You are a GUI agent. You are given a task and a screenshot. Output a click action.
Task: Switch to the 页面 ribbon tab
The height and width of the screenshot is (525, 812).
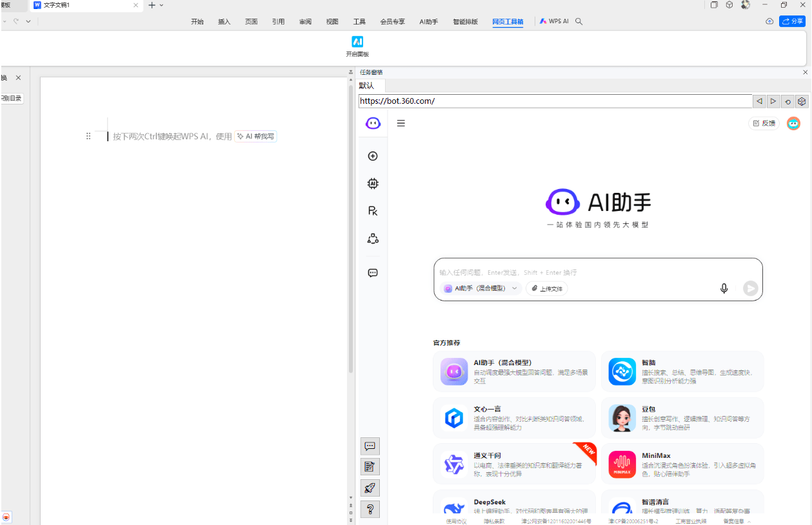252,21
